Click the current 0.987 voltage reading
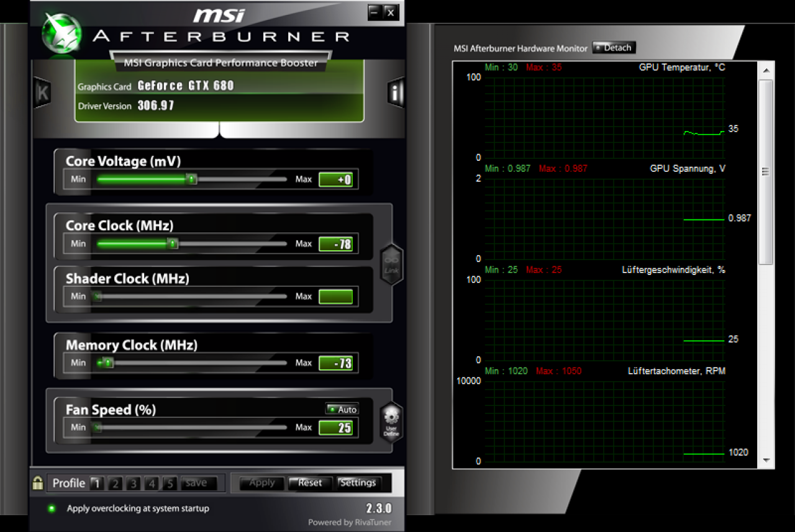The height and width of the screenshot is (532, 795). click(740, 219)
